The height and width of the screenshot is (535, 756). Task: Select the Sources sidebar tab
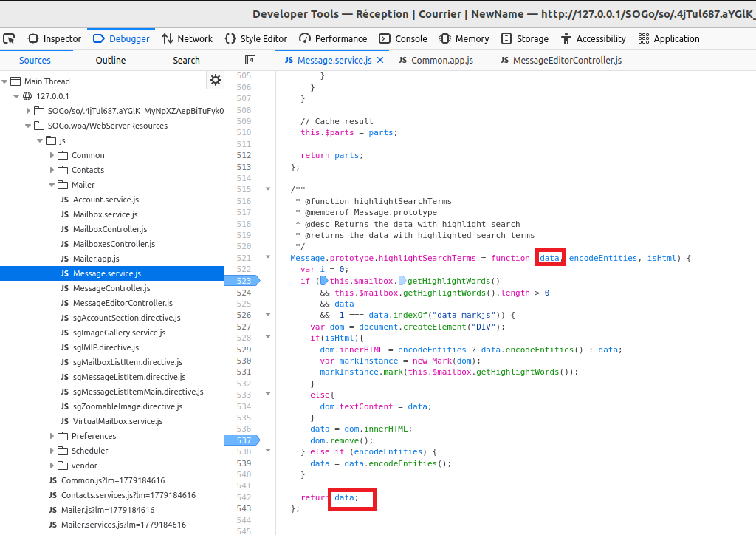pyautogui.click(x=35, y=61)
